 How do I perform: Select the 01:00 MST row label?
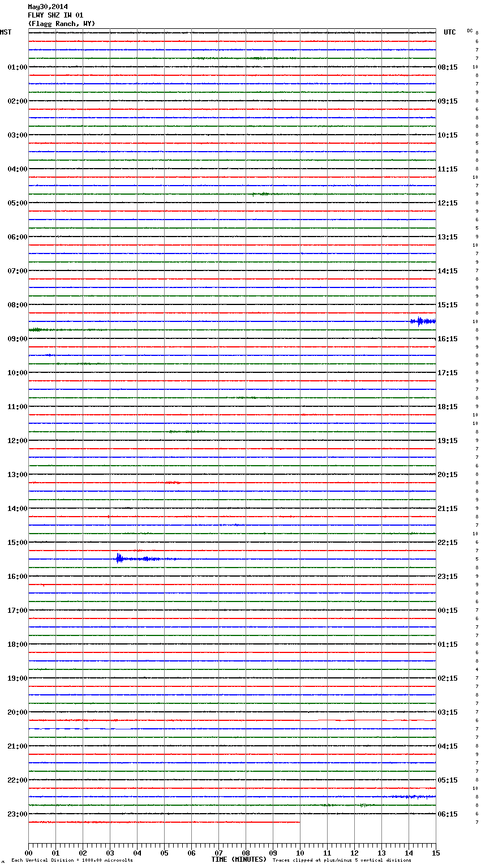(x=18, y=67)
